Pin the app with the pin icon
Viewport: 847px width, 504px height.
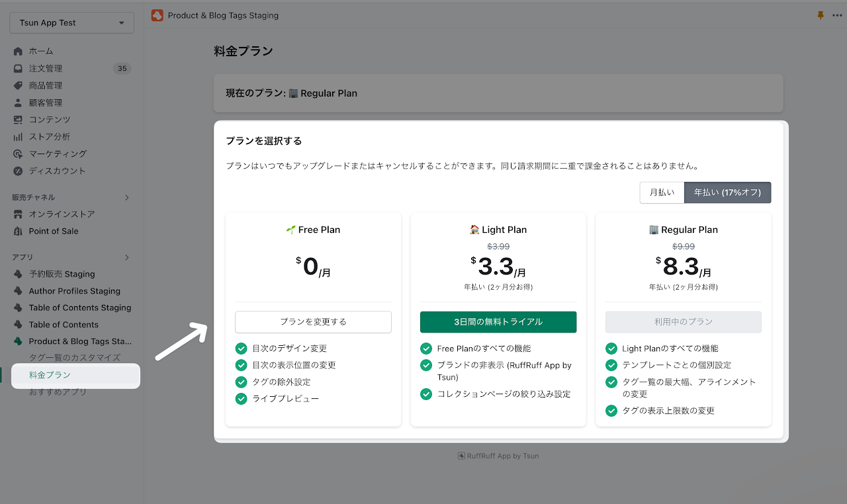point(821,15)
